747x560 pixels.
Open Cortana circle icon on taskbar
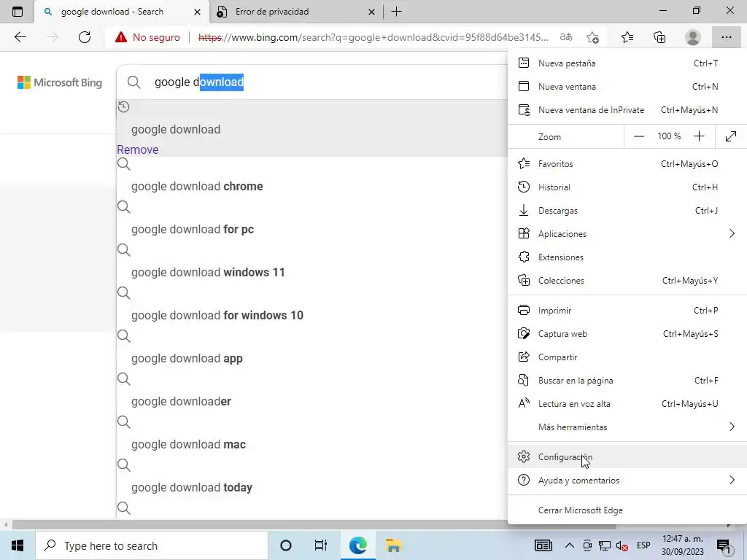coord(286,545)
